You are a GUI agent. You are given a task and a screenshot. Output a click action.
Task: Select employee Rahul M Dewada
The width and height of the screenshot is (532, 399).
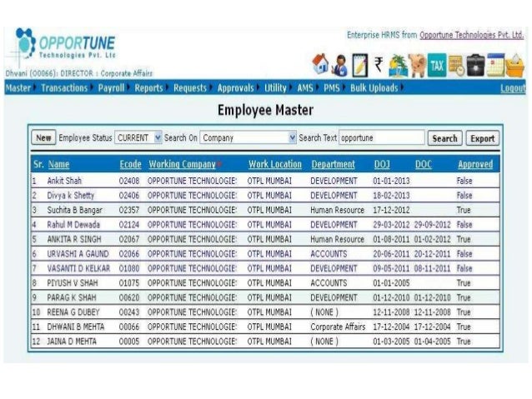click(x=73, y=225)
